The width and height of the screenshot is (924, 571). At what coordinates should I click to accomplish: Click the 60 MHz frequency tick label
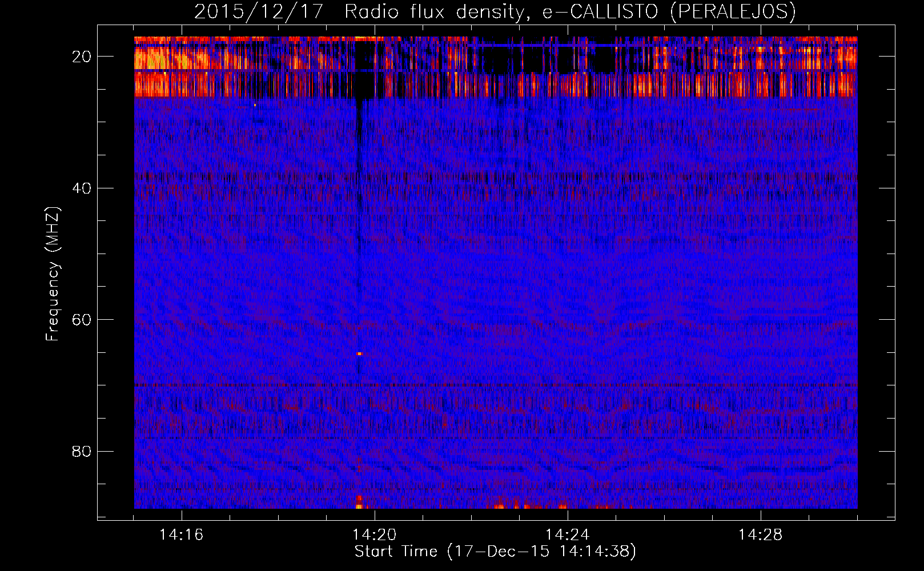pyautogui.click(x=82, y=320)
